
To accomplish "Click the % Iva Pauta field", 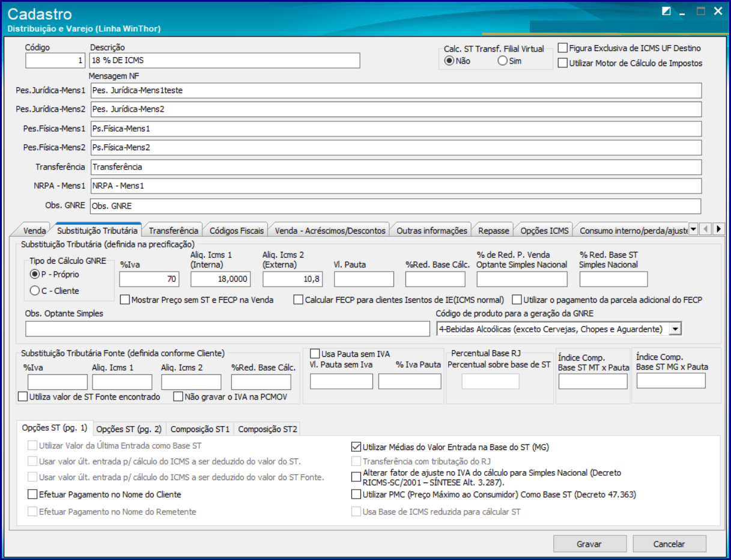I will (410, 382).
